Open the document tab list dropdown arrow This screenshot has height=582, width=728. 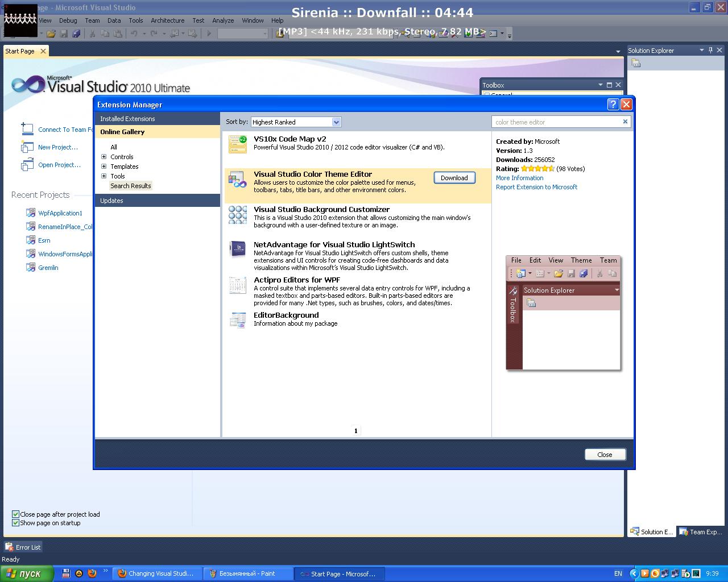pyautogui.click(x=618, y=51)
